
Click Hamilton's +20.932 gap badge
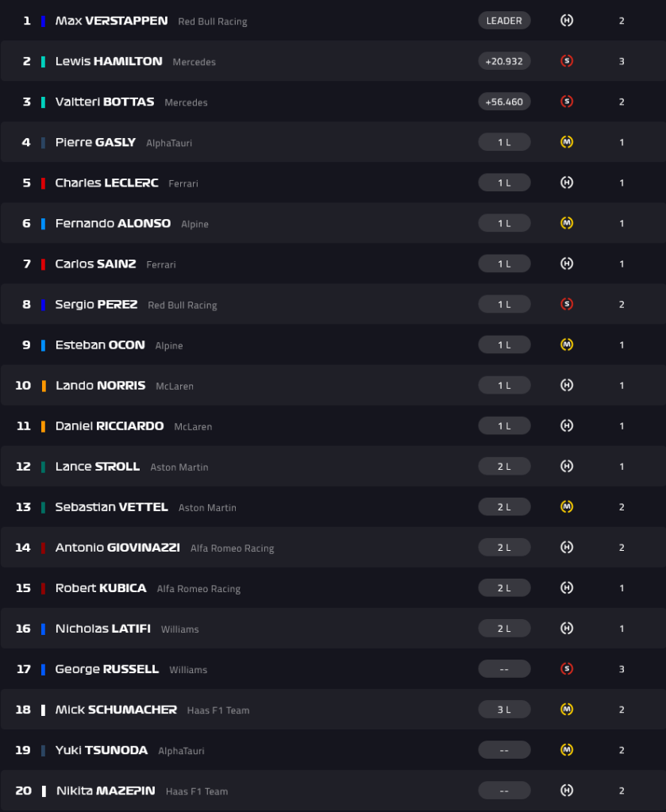click(x=504, y=61)
